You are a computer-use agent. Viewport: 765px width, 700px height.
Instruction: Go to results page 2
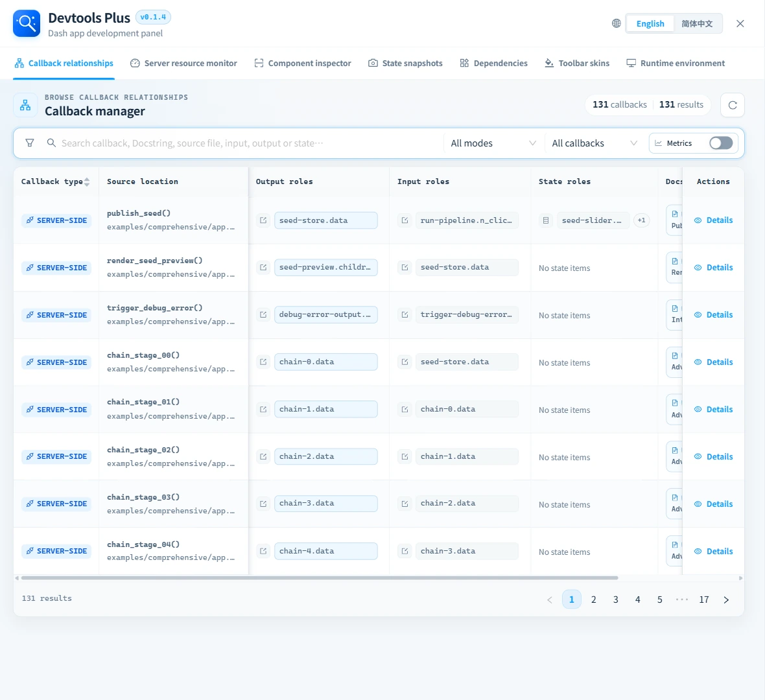594,600
